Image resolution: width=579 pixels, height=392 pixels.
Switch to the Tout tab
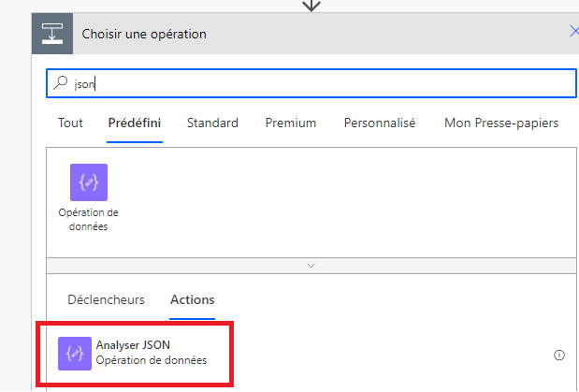70,123
